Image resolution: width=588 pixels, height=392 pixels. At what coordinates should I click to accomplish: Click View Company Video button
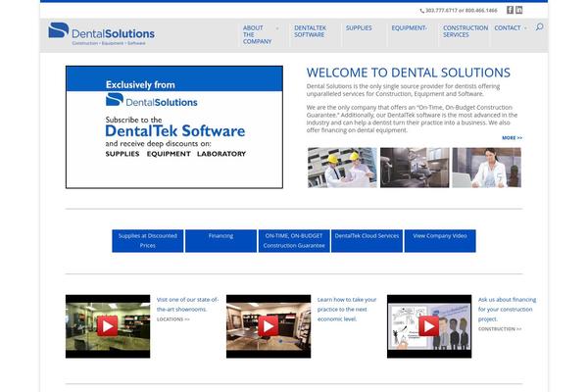click(440, 241)
